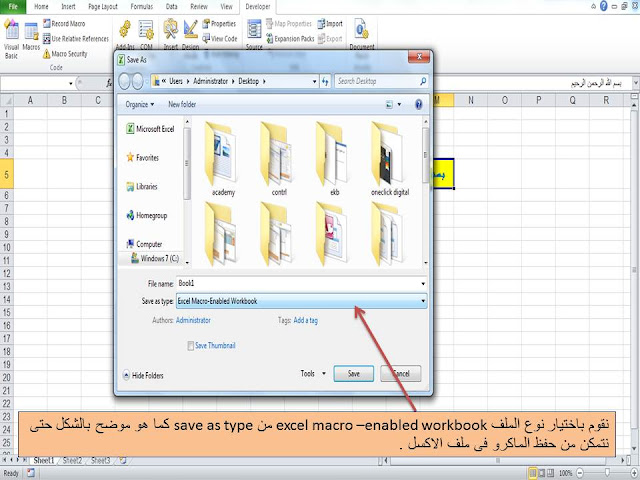Collapse folders with Hide Folders
Screen dimensions: 640x480
[x=143, y=376]
